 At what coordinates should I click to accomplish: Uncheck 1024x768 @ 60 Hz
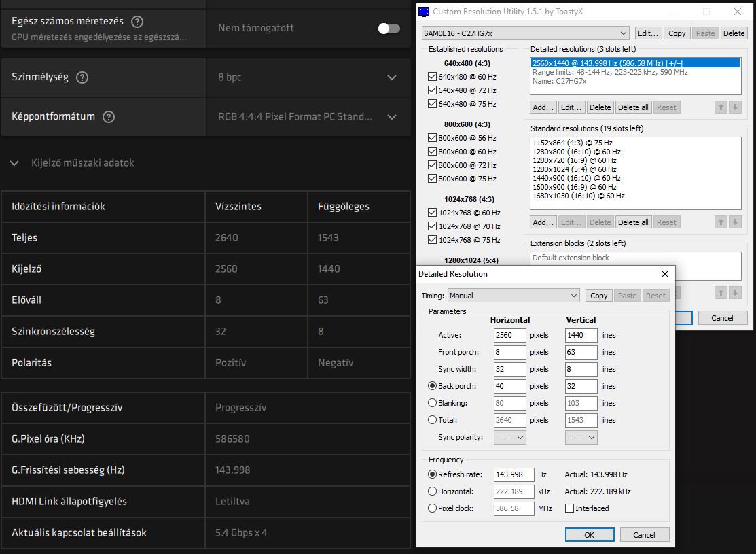click(432, 213)
